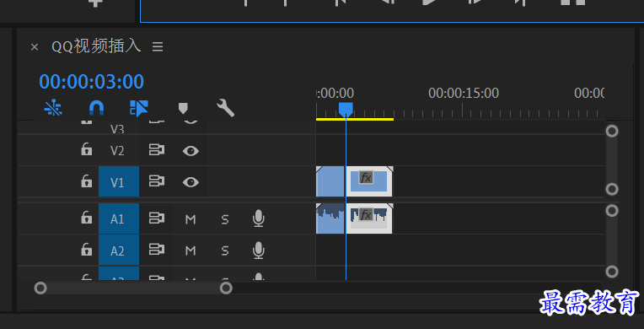Solo the A1 audio track

[x=225, y=219]
